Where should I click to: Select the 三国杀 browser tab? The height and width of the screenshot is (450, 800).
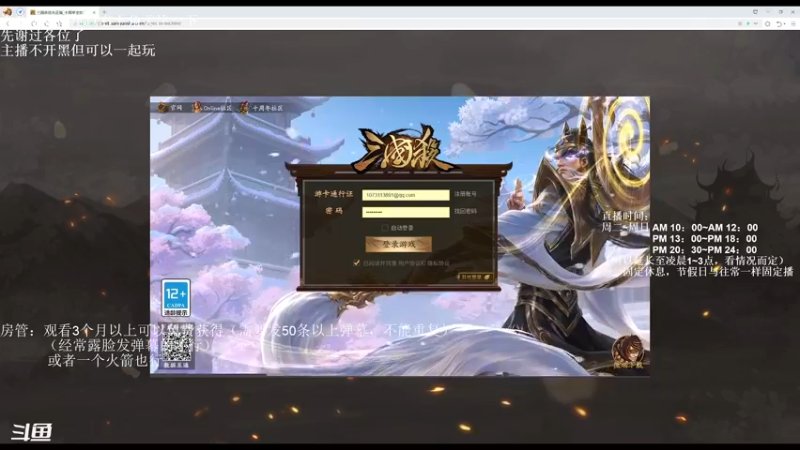[61, 12]
